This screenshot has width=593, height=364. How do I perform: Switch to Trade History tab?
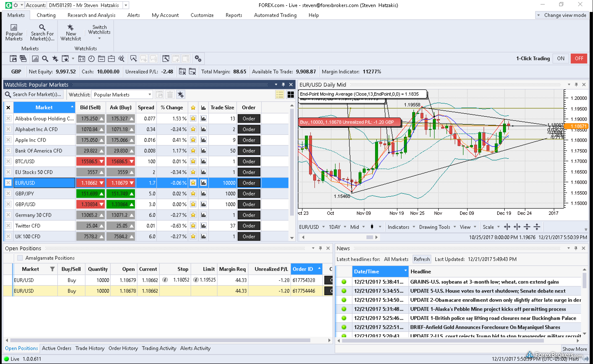90,348
